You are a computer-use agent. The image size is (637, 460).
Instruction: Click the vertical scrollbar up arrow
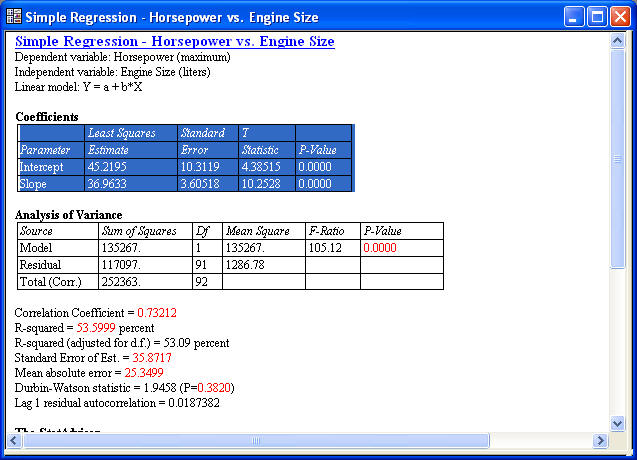(x=617, y=41)
